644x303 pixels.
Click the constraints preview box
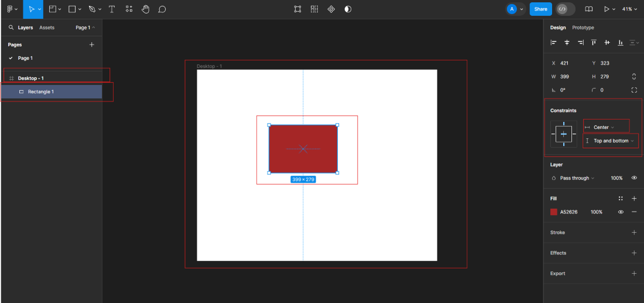tap(563, 134)
